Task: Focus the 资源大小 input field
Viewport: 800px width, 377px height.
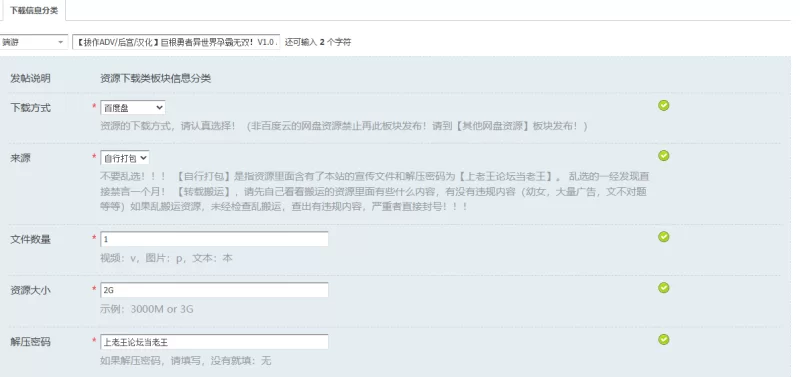Action: coord(214,290)
